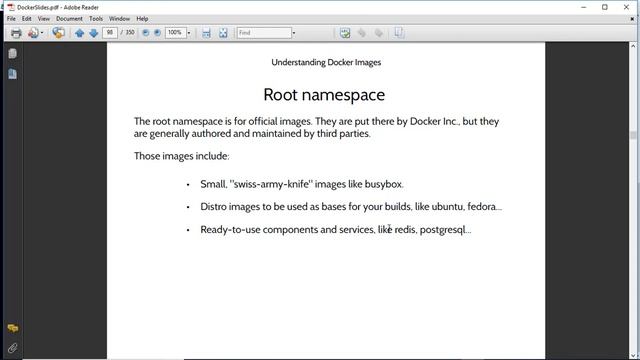Go to next page with down arrow
Screen dimensions: 640x360
pos(93,33)
